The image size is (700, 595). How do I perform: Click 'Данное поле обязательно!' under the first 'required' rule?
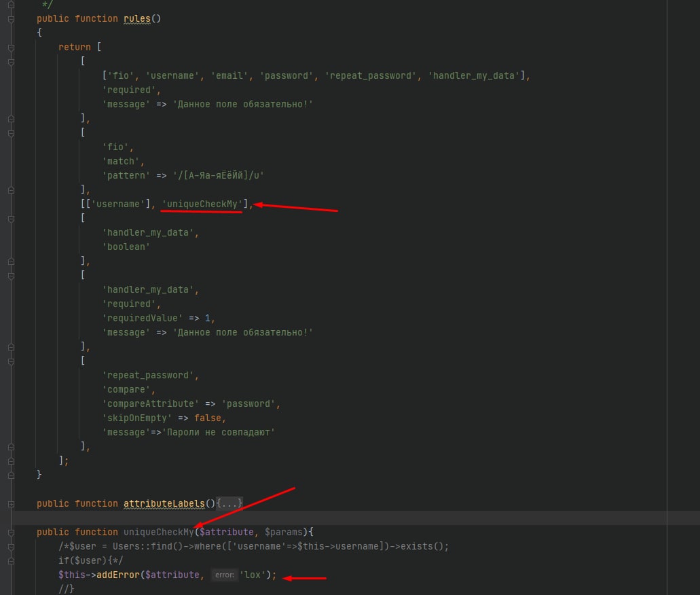coord(243,104)
